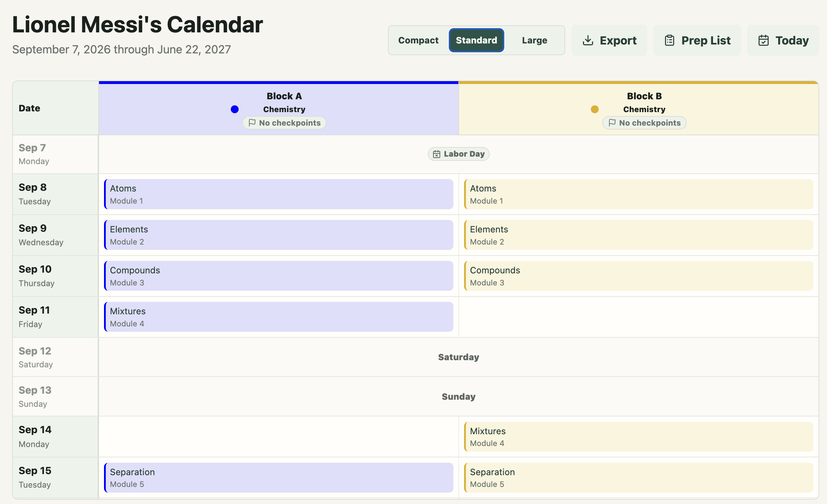Open Block A No checkpoints badge
The height and width of the screenshot is (504, 827).
click(x=285, y=123)
